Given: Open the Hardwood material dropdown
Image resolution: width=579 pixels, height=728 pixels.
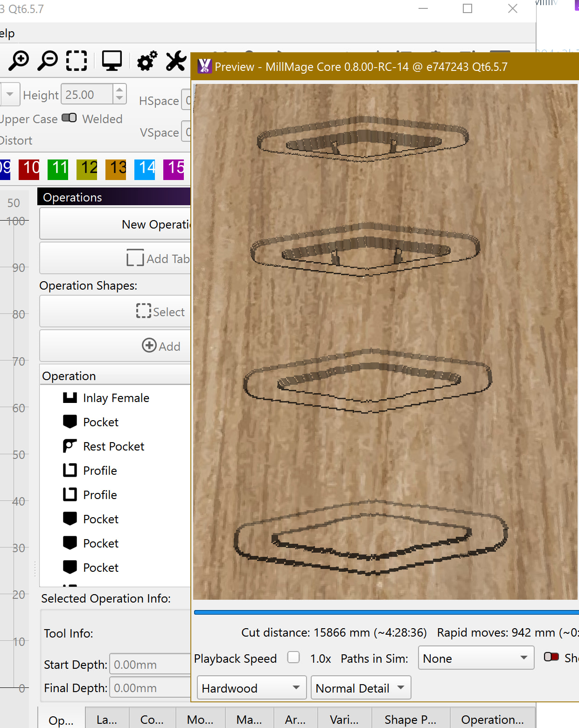Looking at the screenshot, I should (x=251, y=688).
